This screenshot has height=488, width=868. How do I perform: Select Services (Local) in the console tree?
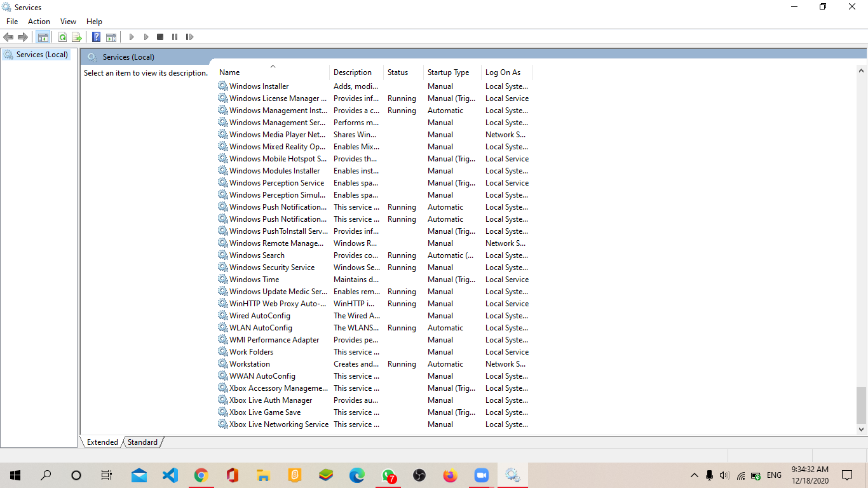pyautogui.click(x=37, y=55)
